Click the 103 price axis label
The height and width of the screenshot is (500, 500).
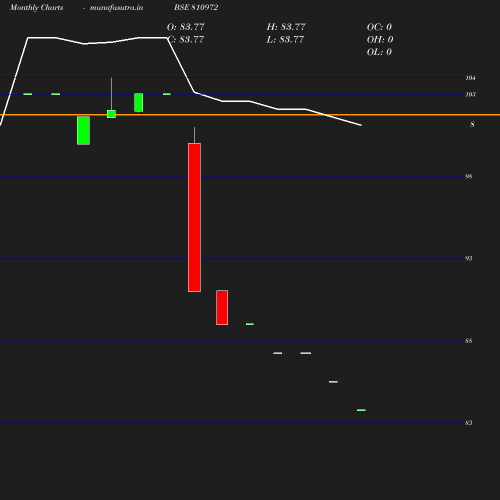470,95
